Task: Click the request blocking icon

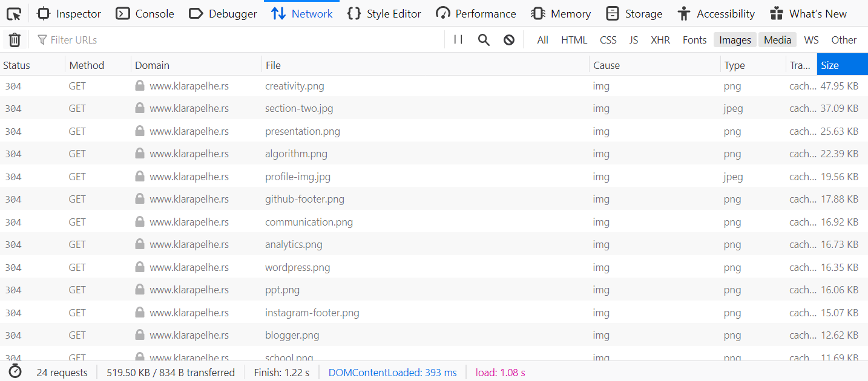Action: 509,39
